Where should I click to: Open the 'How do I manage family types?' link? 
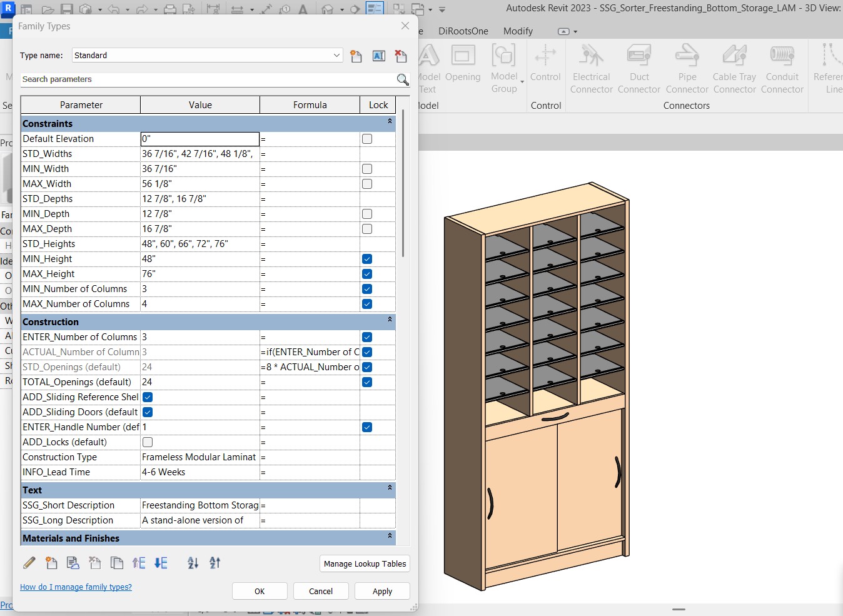coord(76,587)
